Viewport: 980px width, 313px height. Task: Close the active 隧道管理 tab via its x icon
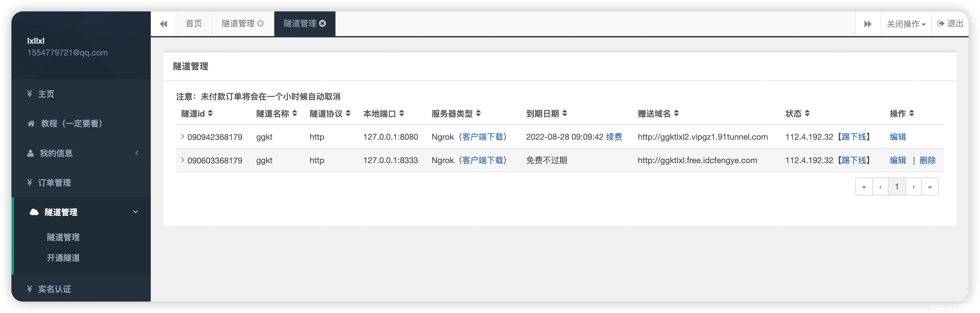tap(323, 23)
